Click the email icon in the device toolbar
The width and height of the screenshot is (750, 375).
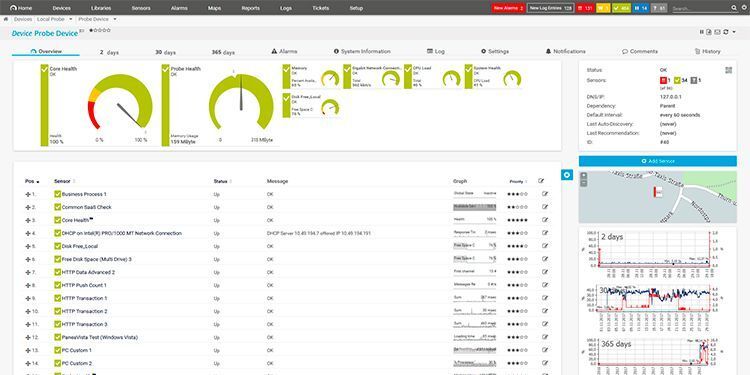717,32
